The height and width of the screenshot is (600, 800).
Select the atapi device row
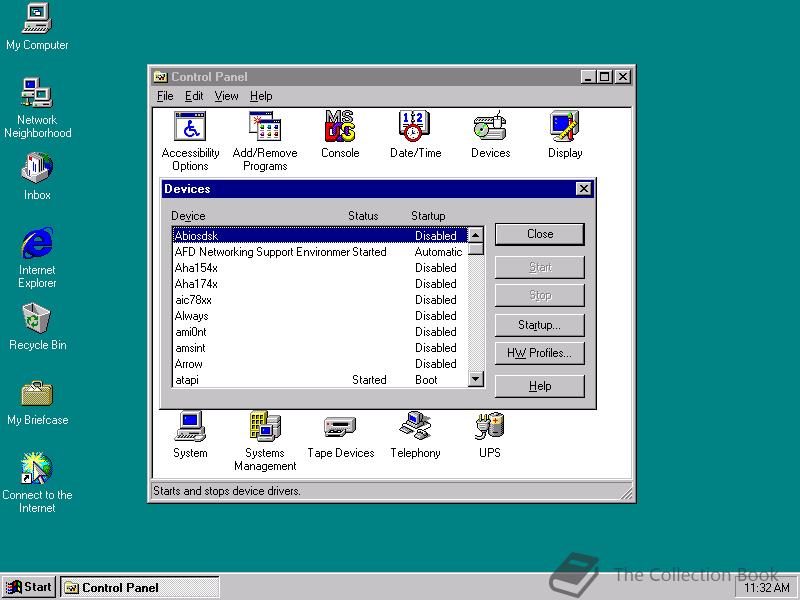point(320,380)
